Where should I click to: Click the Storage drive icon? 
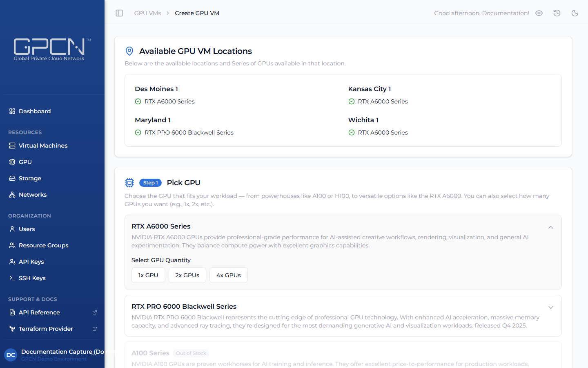point(12,178)
